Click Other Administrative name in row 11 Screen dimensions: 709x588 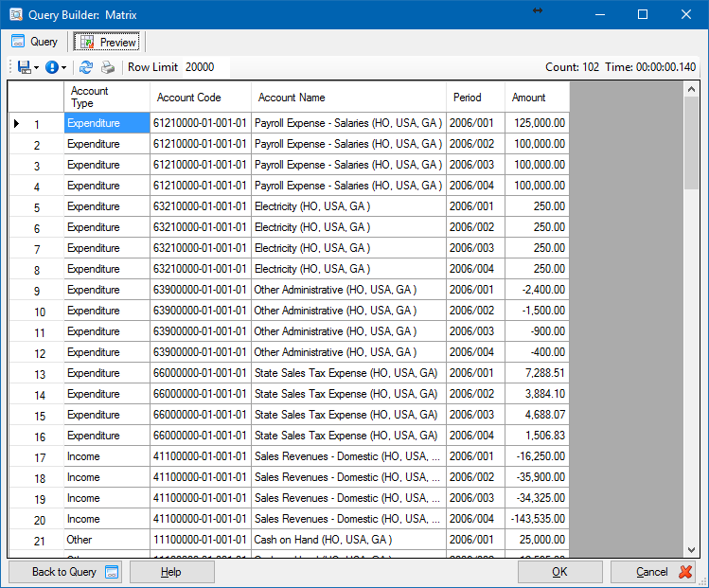348,331
